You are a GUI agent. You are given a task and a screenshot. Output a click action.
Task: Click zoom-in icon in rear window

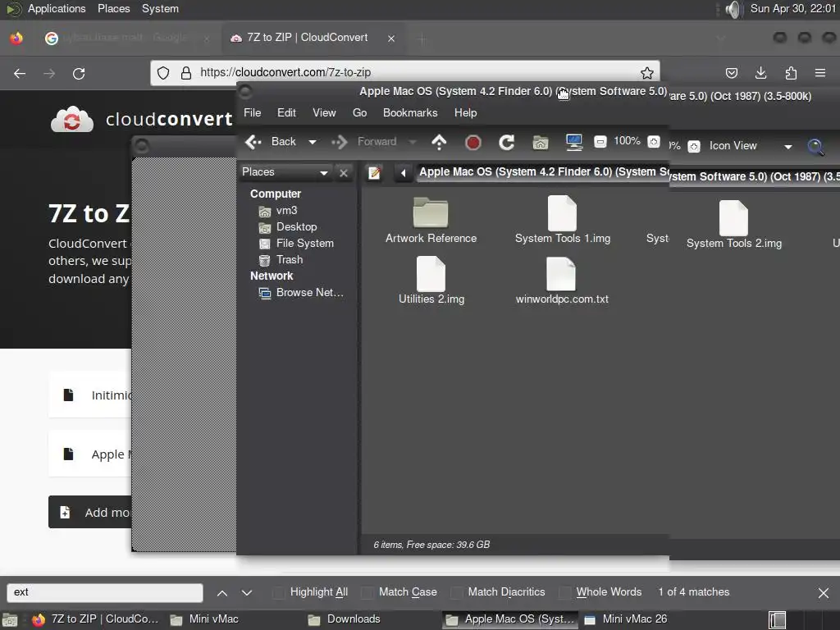694,146
